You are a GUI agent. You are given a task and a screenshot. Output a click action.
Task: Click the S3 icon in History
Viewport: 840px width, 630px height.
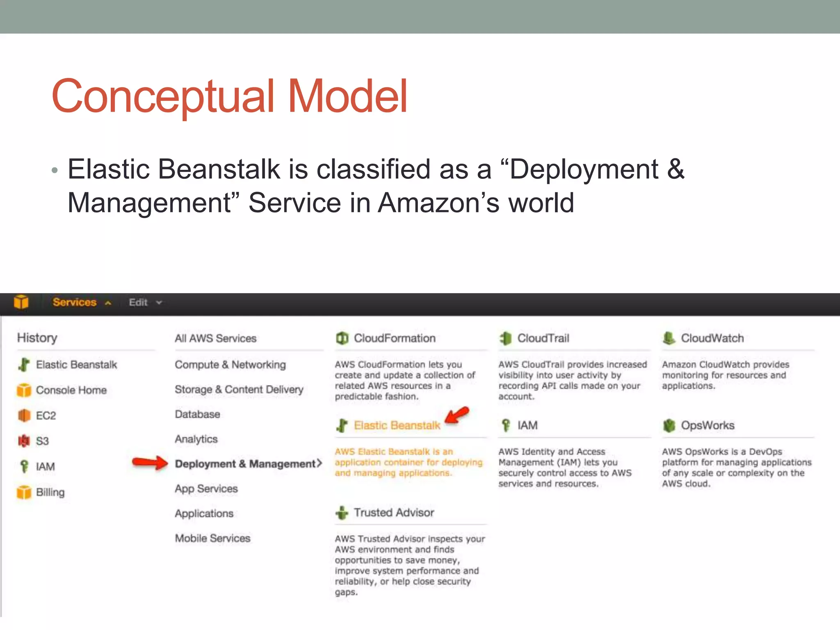pos(24,441)
